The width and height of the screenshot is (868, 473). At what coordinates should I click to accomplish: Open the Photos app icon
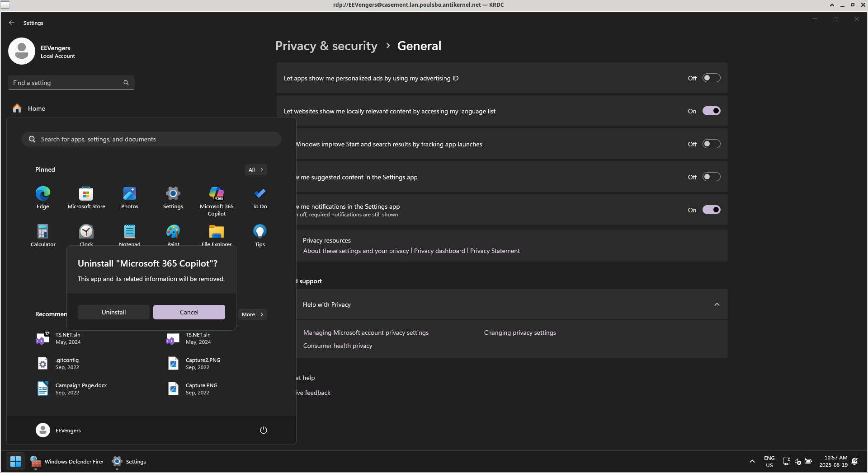129,194
